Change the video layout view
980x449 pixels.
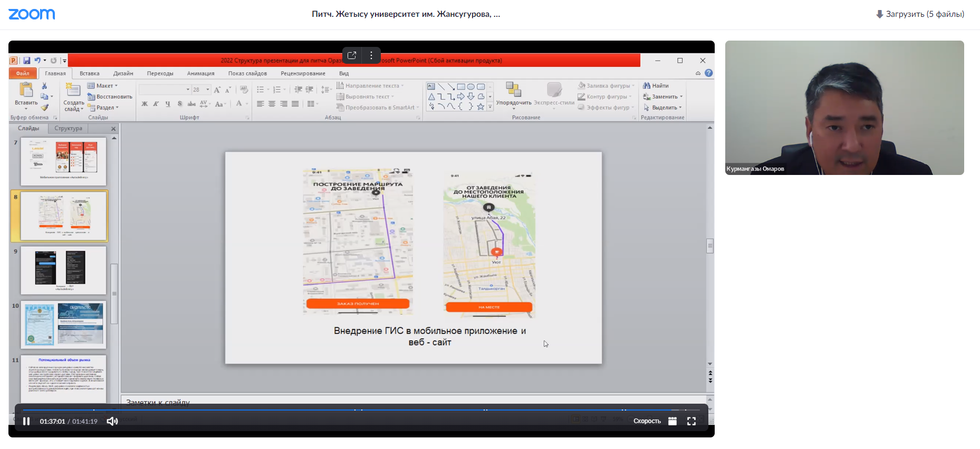[x=672, y=421]
